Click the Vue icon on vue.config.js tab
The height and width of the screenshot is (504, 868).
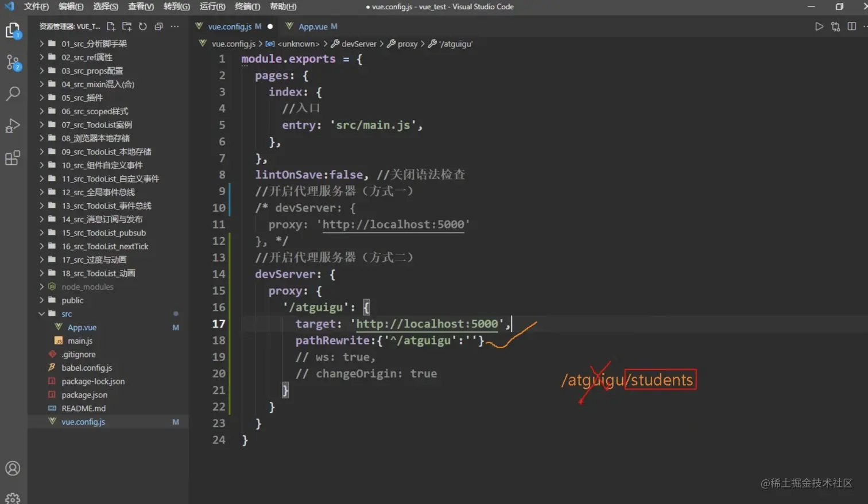199,26
